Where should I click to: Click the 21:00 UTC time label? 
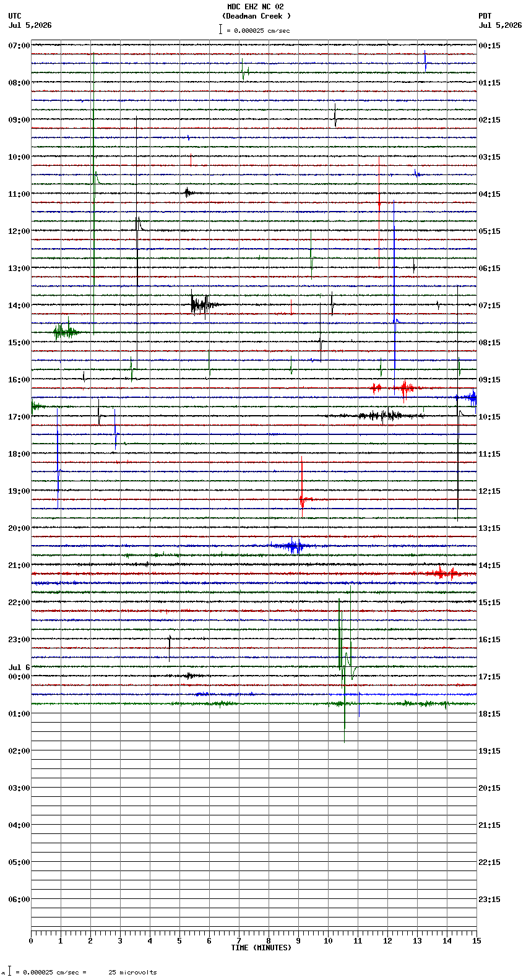pos(19,565)
